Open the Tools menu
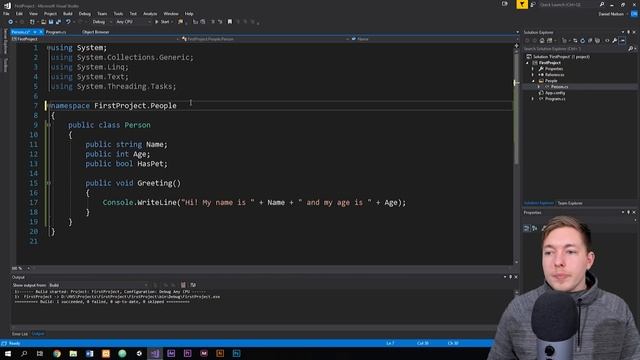Screen dimensions: 640x360 point(118,13)
